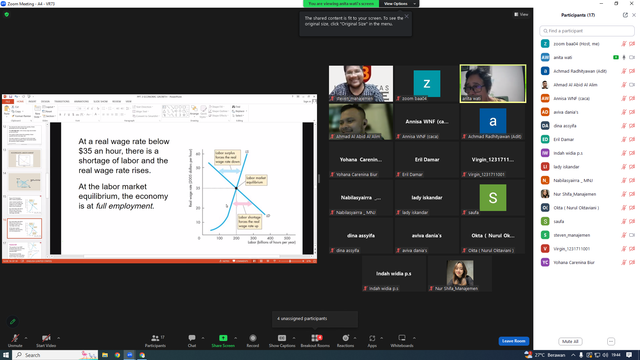Dismiss the shared content size tooltip

coord(407,16)
